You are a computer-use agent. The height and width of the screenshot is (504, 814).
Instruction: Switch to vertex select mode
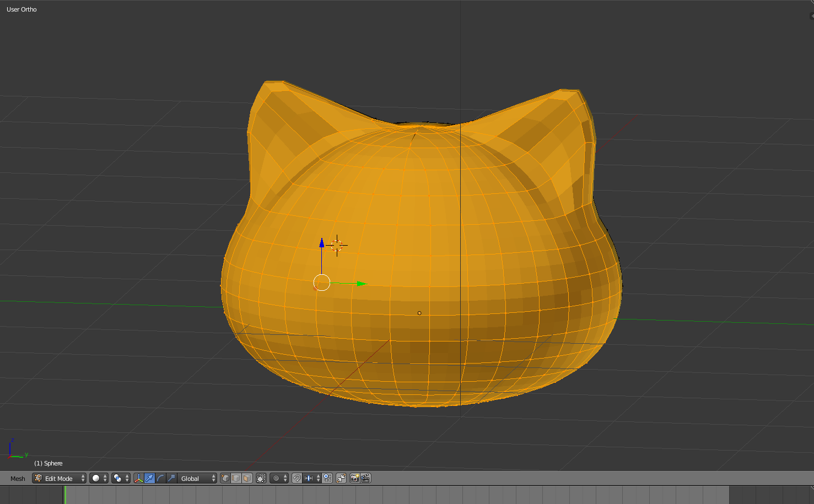pyautogui.click(x=225, y=479)
